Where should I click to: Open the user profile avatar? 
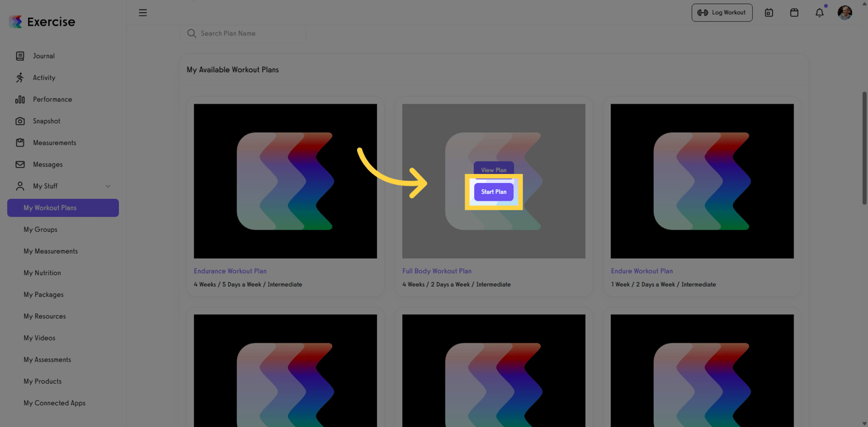(x=844, y=12)
